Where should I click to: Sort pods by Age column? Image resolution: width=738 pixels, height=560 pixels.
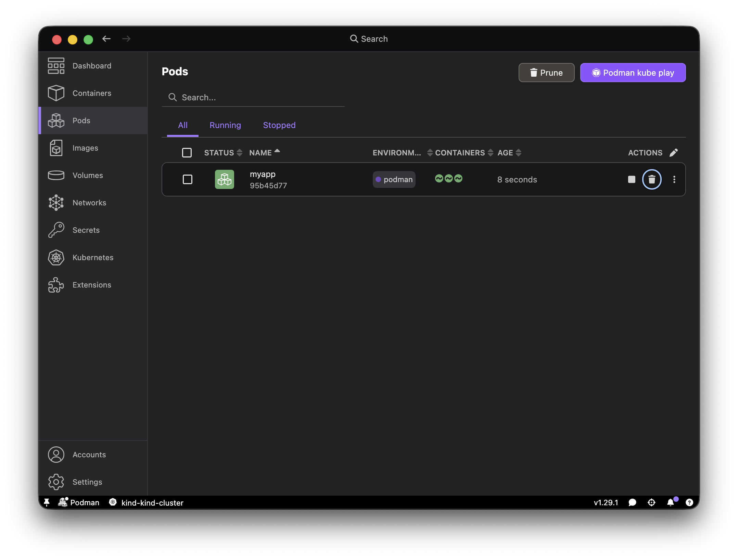click(509, 153)
